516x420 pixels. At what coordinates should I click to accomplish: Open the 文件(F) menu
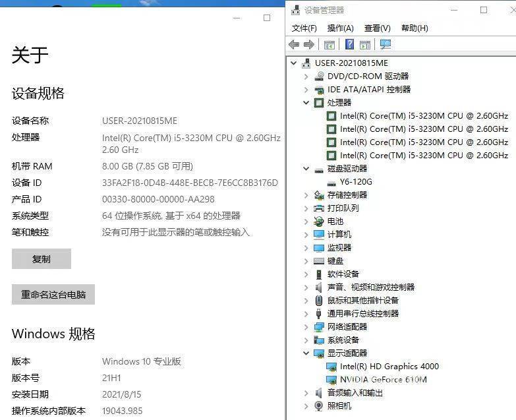(x=304, y=28)
